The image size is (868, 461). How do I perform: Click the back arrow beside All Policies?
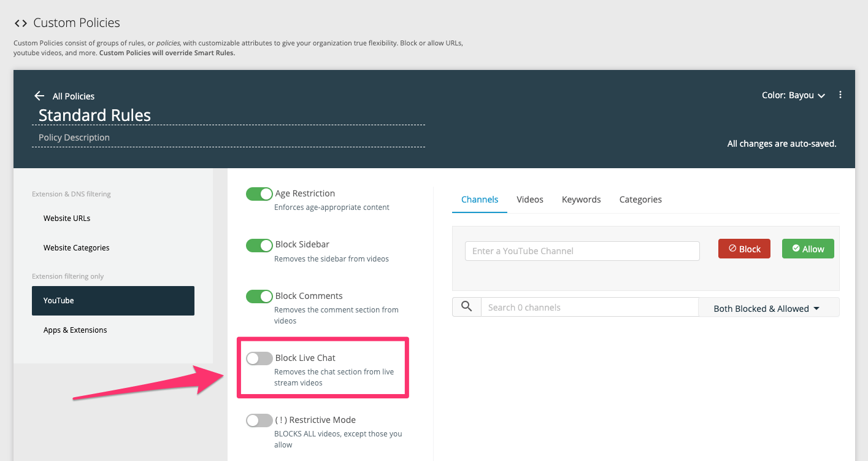[x=39, y=96]
